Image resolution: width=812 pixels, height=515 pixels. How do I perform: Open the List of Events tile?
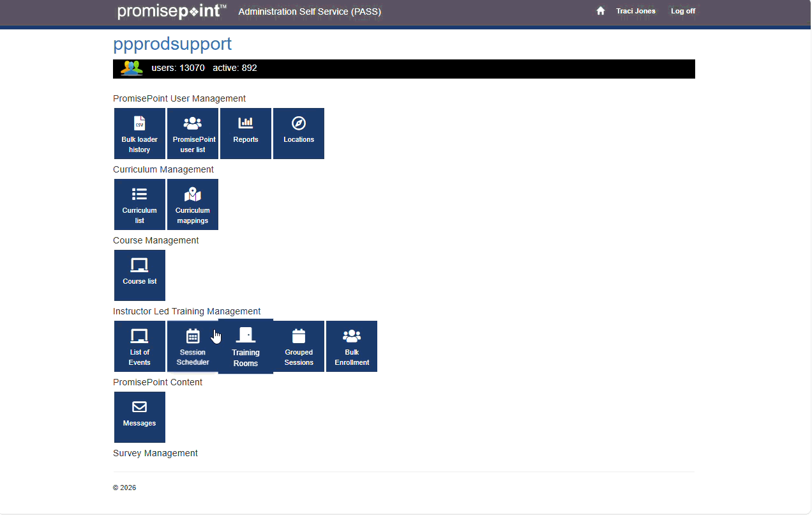140,346
